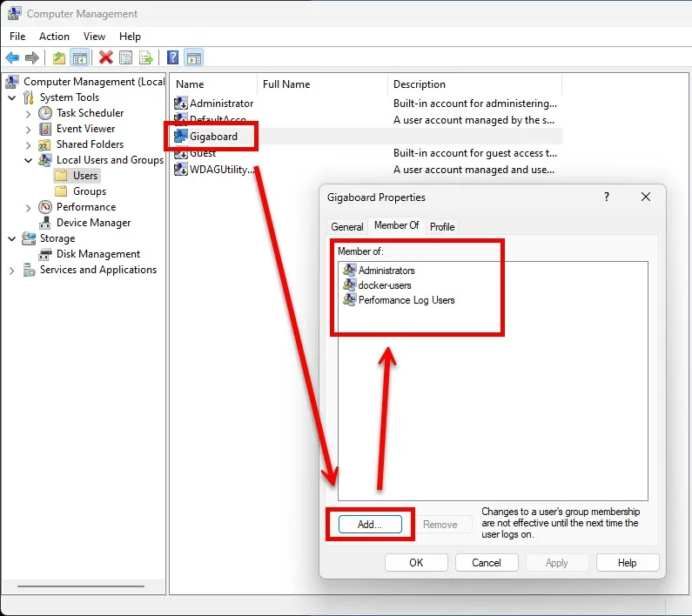
Task: Click the System Tools wrench icon
Action: click(29, 97)
